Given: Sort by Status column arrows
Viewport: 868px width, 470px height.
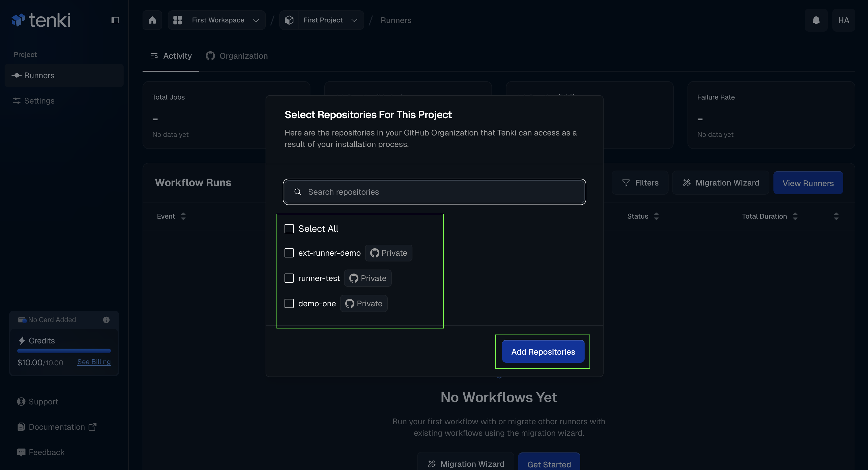Looking at the screenshot, I should (x=656, y=216).
